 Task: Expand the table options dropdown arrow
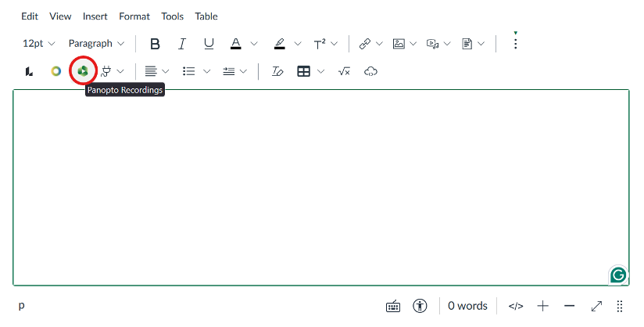(321, 71)
